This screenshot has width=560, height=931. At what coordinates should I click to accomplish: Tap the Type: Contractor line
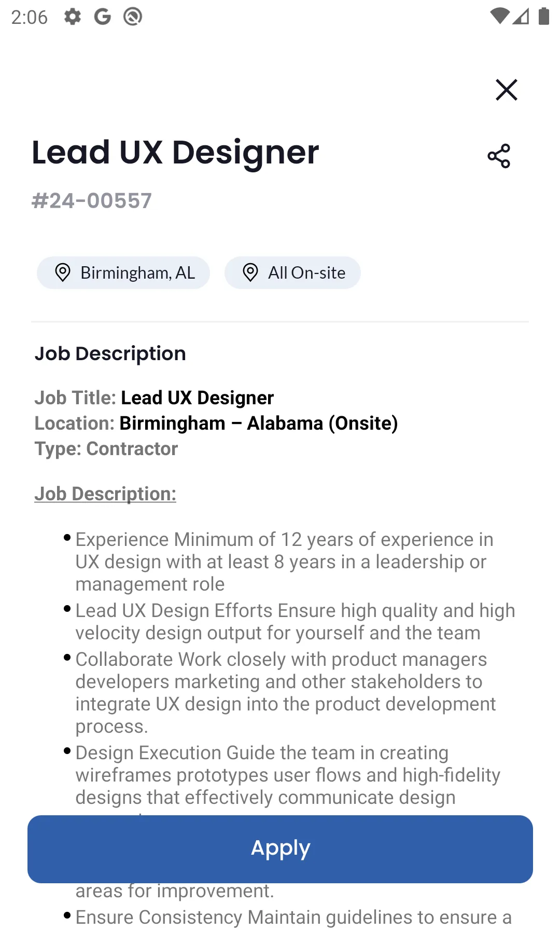click(106, 449)
